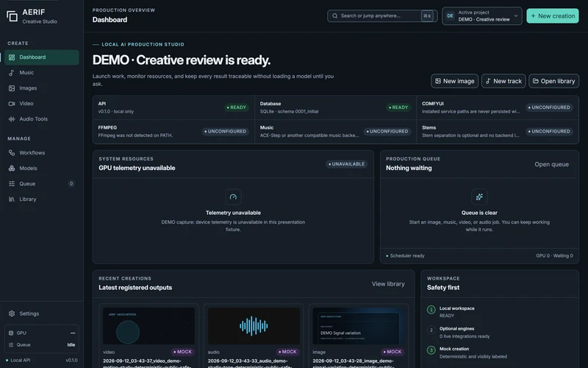Viewport: 588px width, 368px height.
Task: Go to Dashboard in sidebar
Action: pos(42,57)
